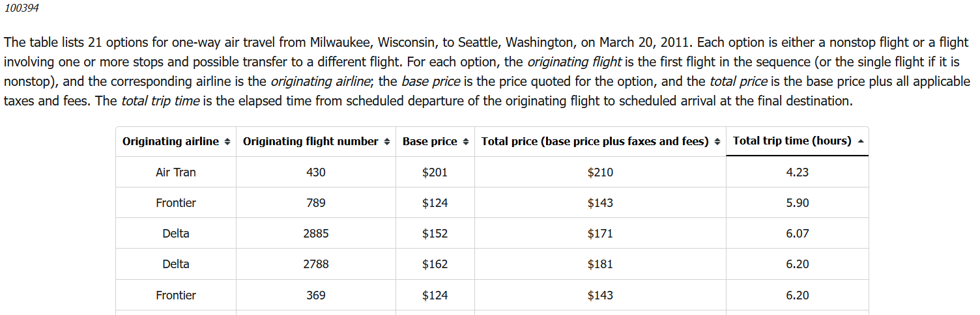Image resolution: width=980 pixels, height=315 pixels.
Task: Click the $152 base price cell
Action: (x=435, y=234)
